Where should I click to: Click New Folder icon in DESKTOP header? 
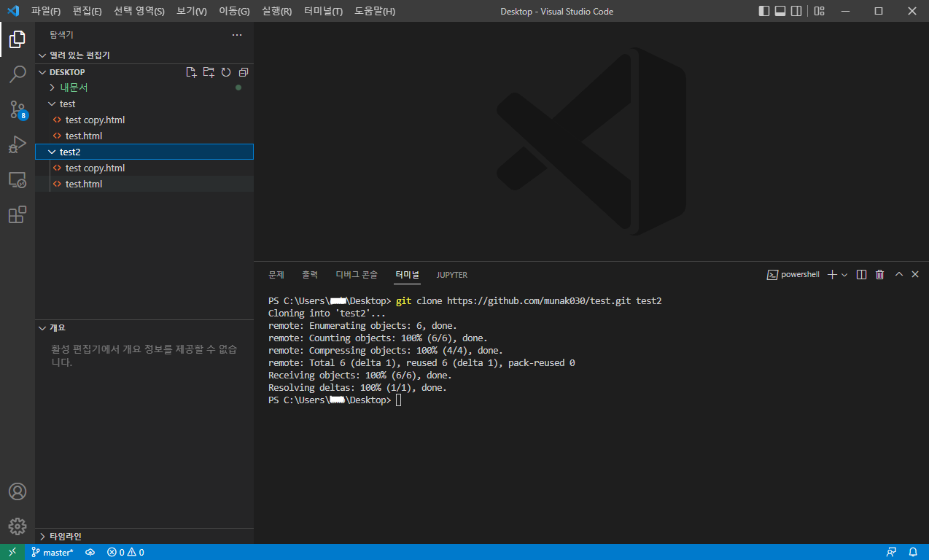click(x=209, y=72)
